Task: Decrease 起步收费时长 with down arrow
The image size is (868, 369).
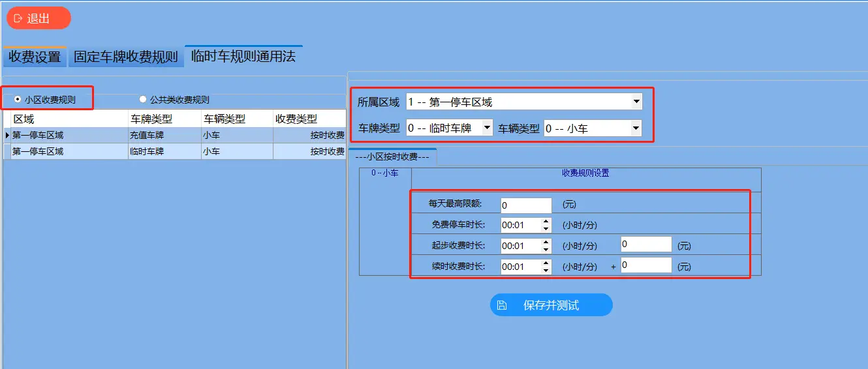Action: pos(546,250)
